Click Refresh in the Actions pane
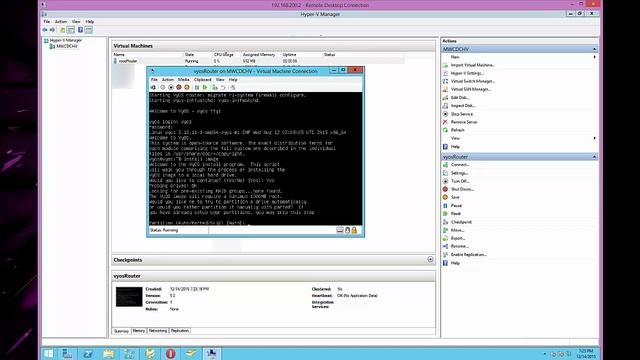Viewport: 640px width, 360px height. pyautogui.click(x=457, y=130)
